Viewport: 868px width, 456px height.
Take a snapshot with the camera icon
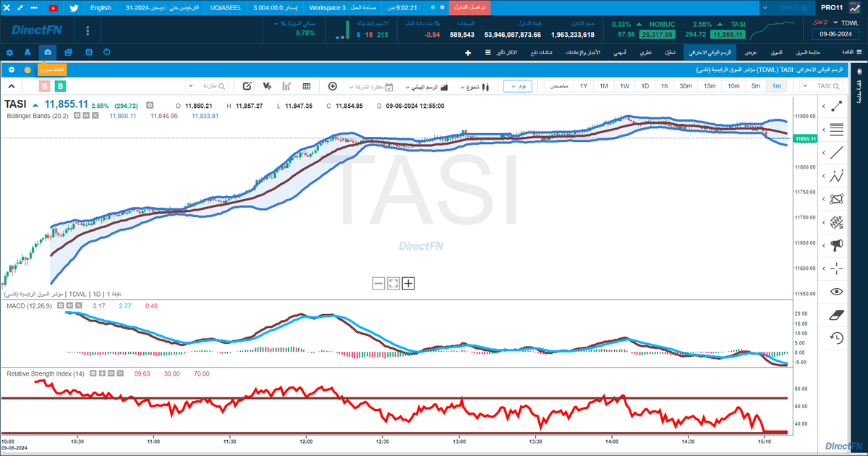tap(48, 52)
